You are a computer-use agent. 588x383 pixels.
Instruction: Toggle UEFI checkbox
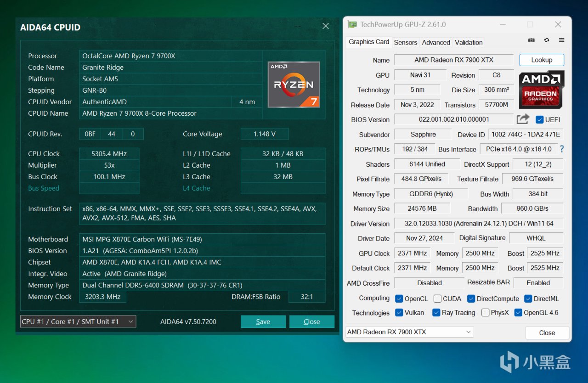pyautogui.click(x=540, y=119)
